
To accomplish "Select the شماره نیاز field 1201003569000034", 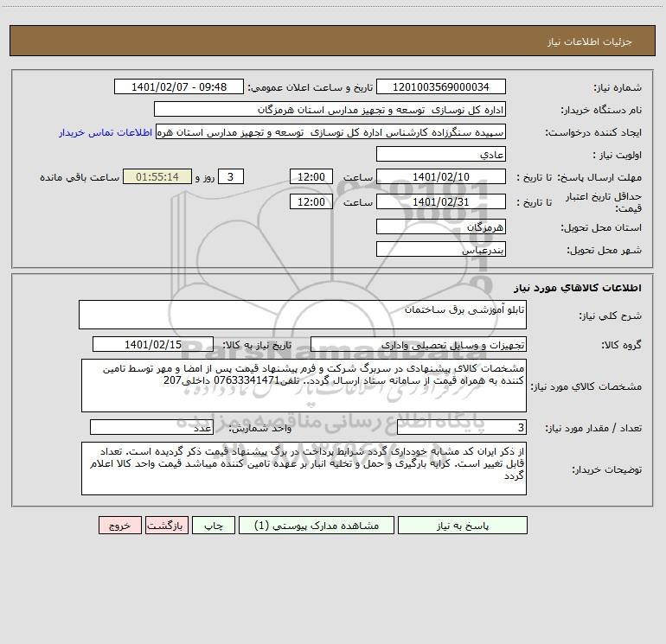I will coord(441,86).
